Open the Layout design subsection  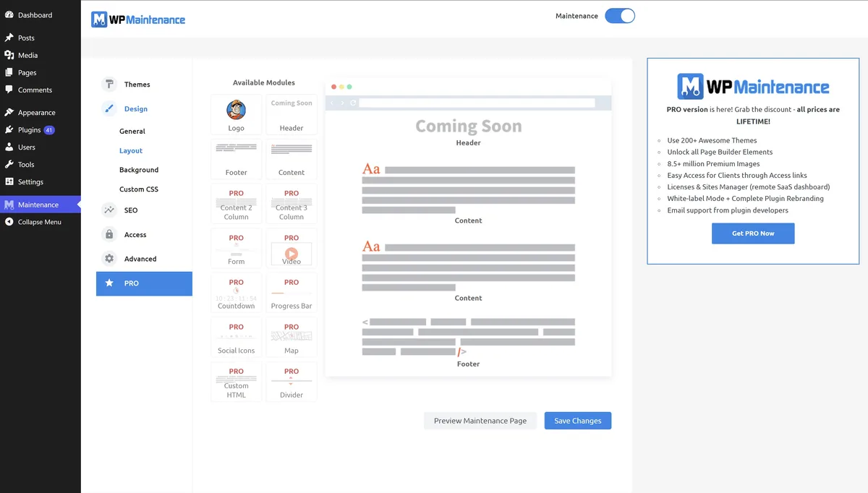coord(131,150)
